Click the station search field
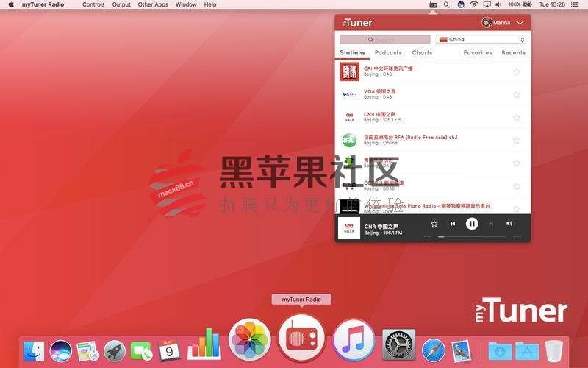 [x=385, y=40]
